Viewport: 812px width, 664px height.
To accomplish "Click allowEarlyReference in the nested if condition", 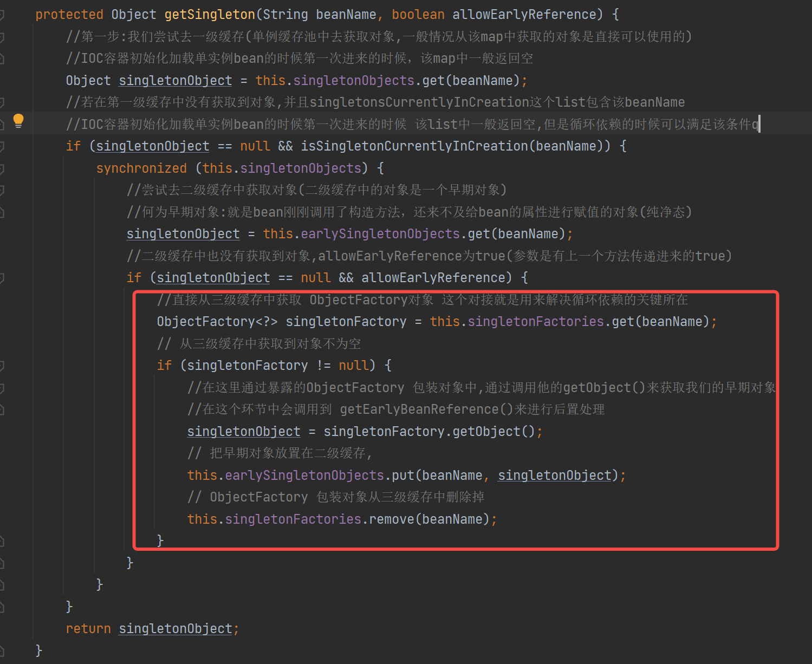I will click(433, 278).
